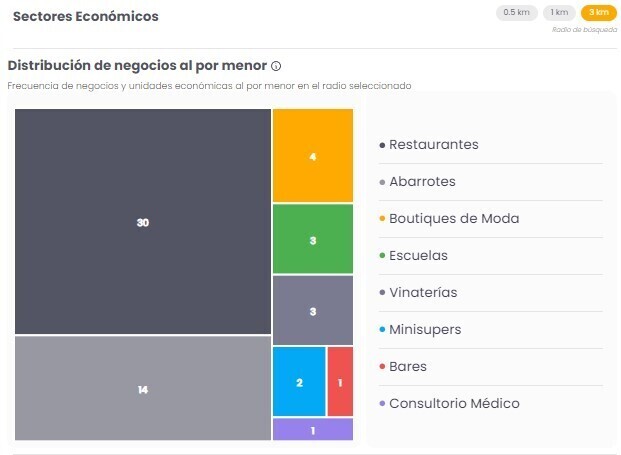This screenshot has width=621, height=455.
Task: Click the Abarrotes legend entry
Action: pyautogui.click(x=422, y=182)
